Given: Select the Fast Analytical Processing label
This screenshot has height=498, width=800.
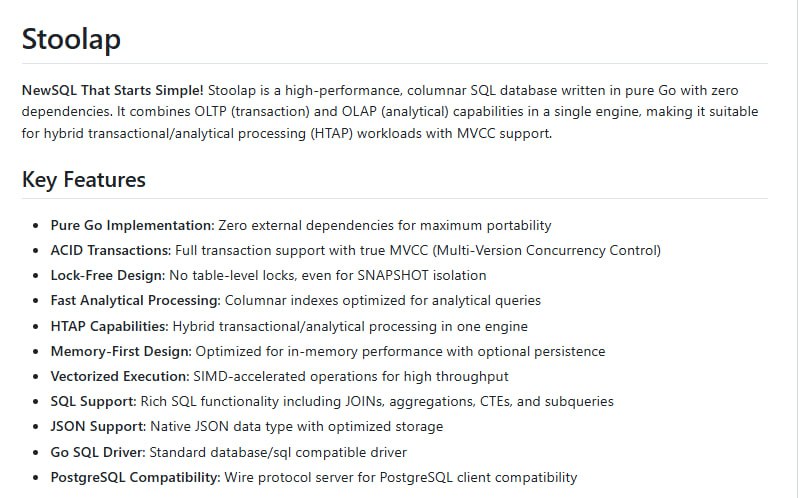Looking at the screenshot, I should point(135,301).
